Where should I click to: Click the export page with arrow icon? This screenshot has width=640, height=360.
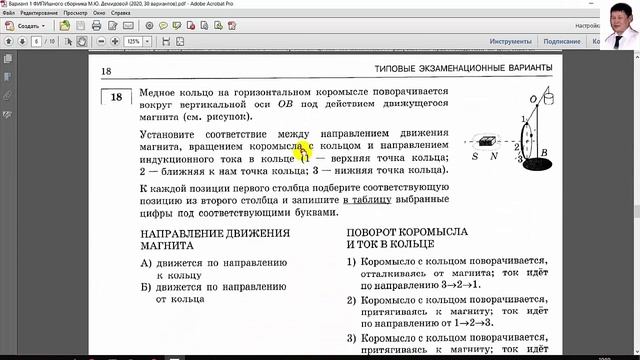coord(218,26)
